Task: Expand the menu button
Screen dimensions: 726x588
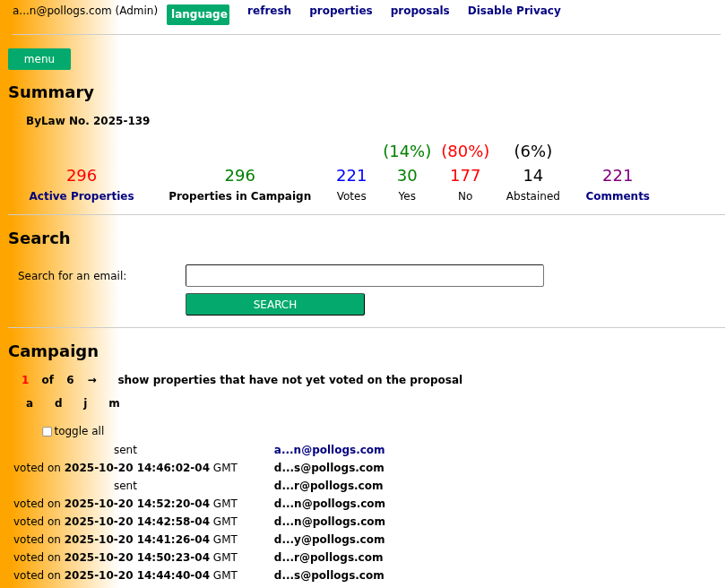Action: click(x=39, y=58)
